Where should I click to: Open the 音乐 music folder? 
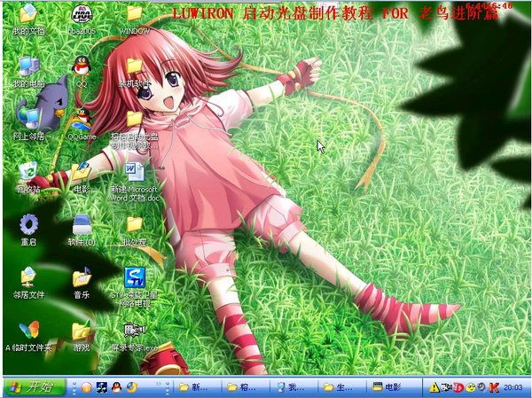(81, 277)
